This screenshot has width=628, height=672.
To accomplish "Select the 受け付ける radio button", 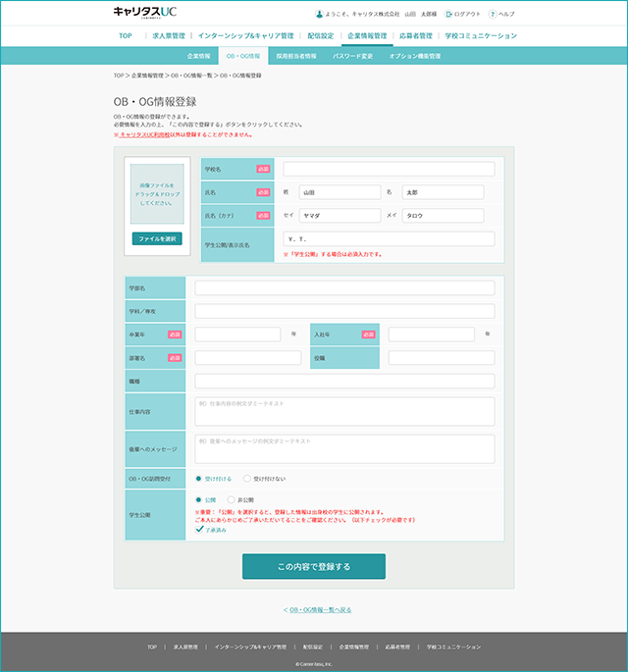I will tap(198, 479).
